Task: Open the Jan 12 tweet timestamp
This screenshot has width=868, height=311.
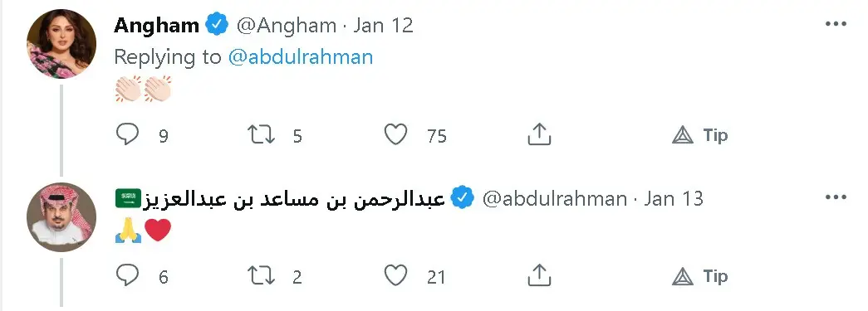Action: [x=383, y=26]
